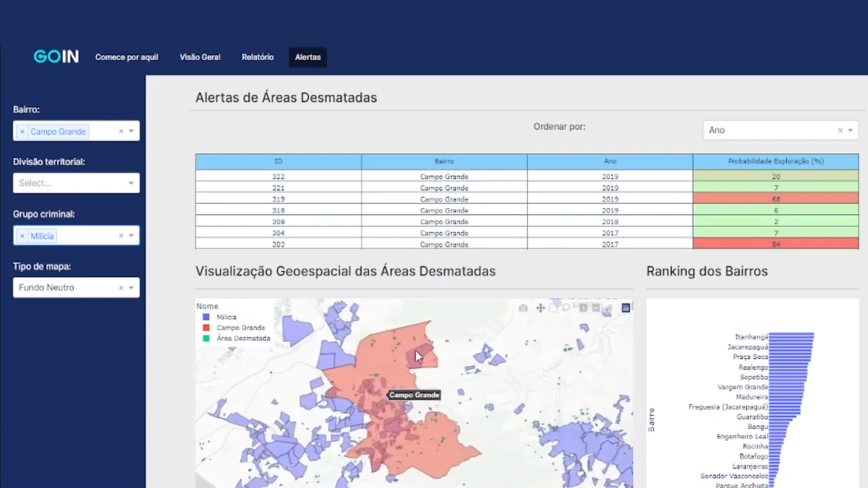Switch to the Relatório tab
868x488 pixels.
[257, 57]
